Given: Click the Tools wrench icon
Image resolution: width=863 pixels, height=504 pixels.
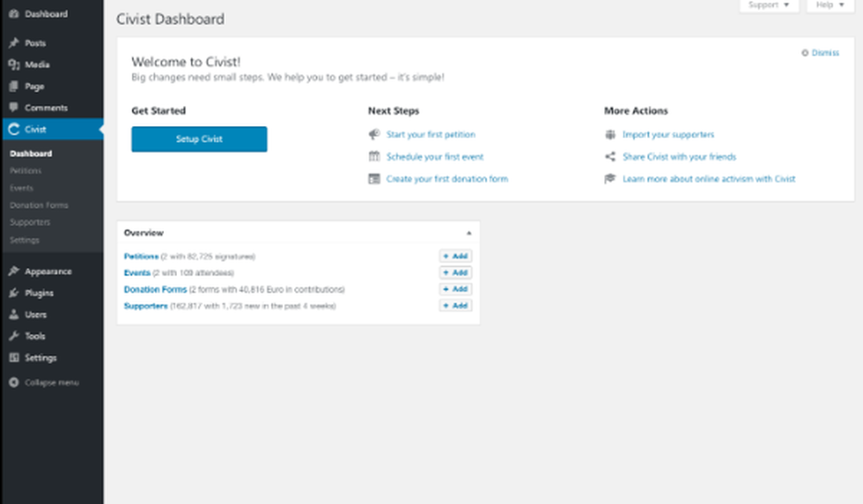Looking at the screenshot, I should pos(14,336).
